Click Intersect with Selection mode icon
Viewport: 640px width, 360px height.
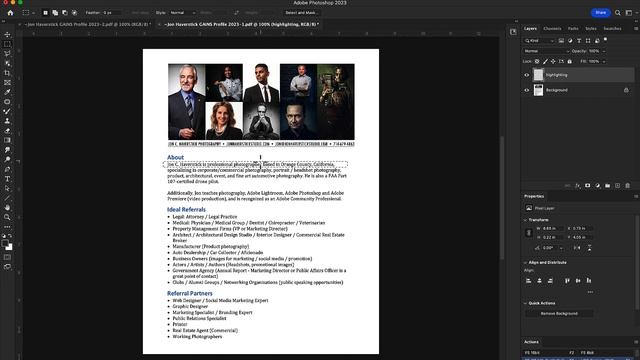pos(74,13)
